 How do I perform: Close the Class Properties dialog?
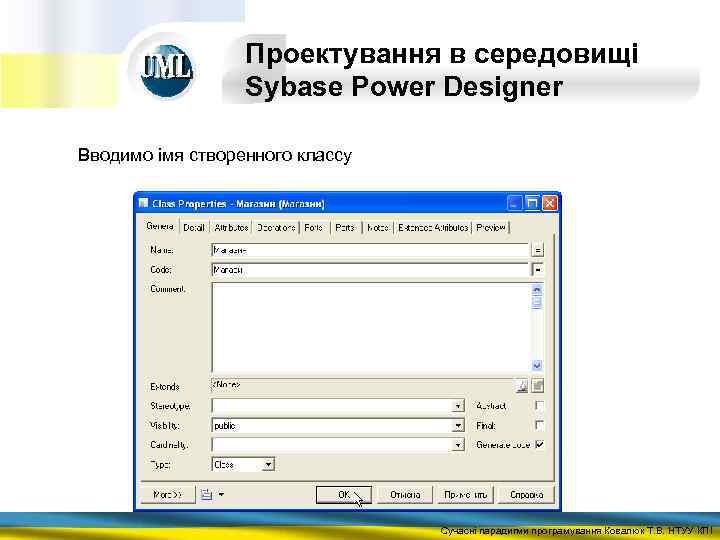[x=550, y=203]
